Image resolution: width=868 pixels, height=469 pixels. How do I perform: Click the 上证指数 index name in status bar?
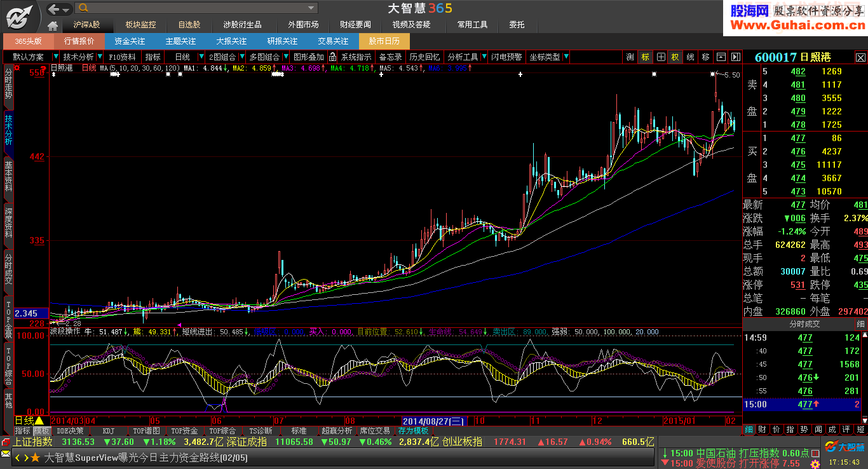point(33,441)
